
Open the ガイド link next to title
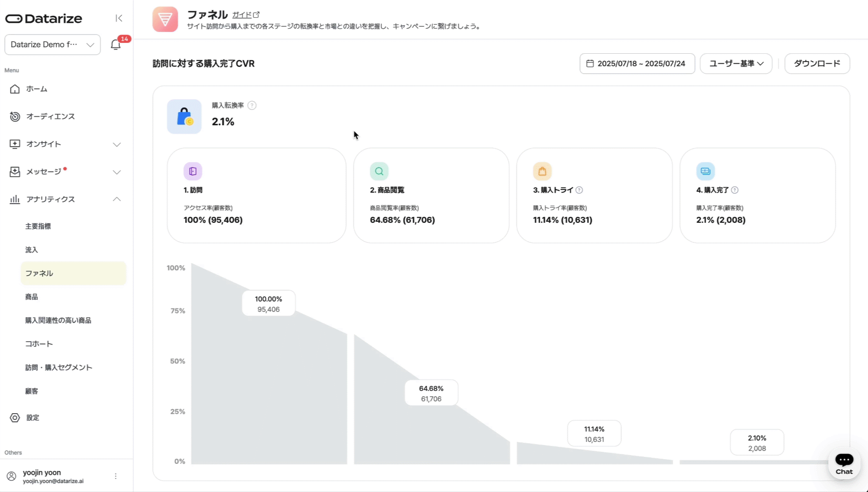(x=245, y=15)
